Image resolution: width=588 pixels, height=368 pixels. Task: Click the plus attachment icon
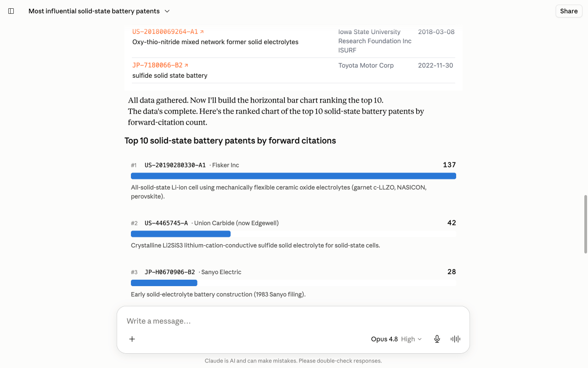pos(132,339)
